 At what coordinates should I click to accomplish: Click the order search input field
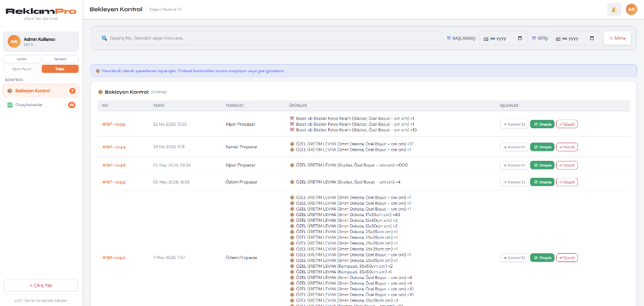pos(269,38)
